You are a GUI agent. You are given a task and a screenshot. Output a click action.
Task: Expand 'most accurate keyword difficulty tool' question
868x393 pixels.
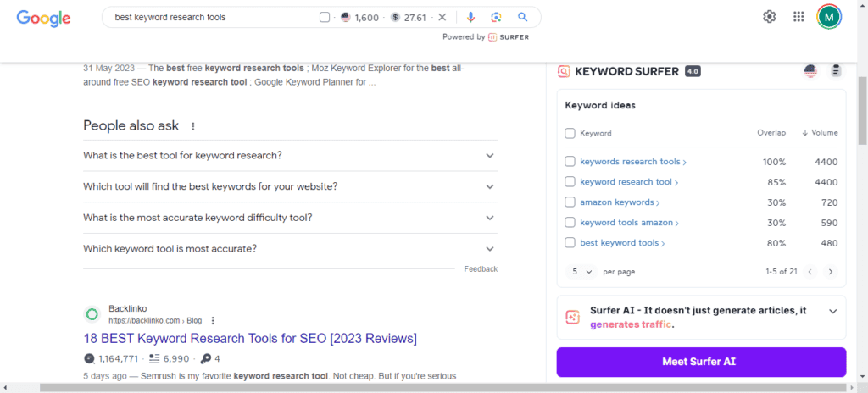pyautogui.click(x=290, y=218)
